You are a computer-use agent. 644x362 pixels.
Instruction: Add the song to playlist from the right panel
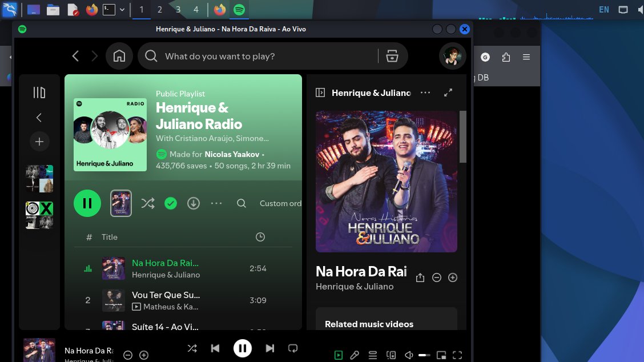click(453, 277)
